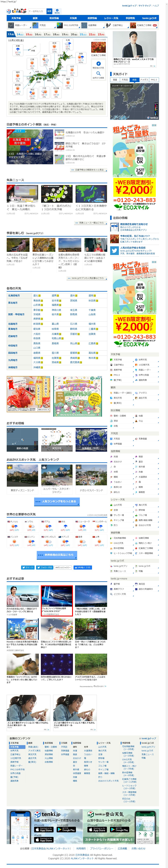Open 季節特集 in the blue navigation bar
Image resolution: width=168 pixels, height=868 pixels.
[x=130, y=18]
